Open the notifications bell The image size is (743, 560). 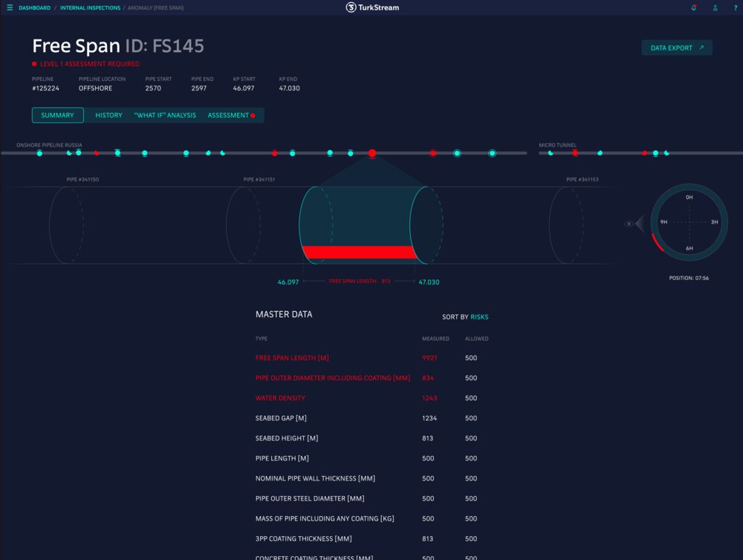(694, 8)
